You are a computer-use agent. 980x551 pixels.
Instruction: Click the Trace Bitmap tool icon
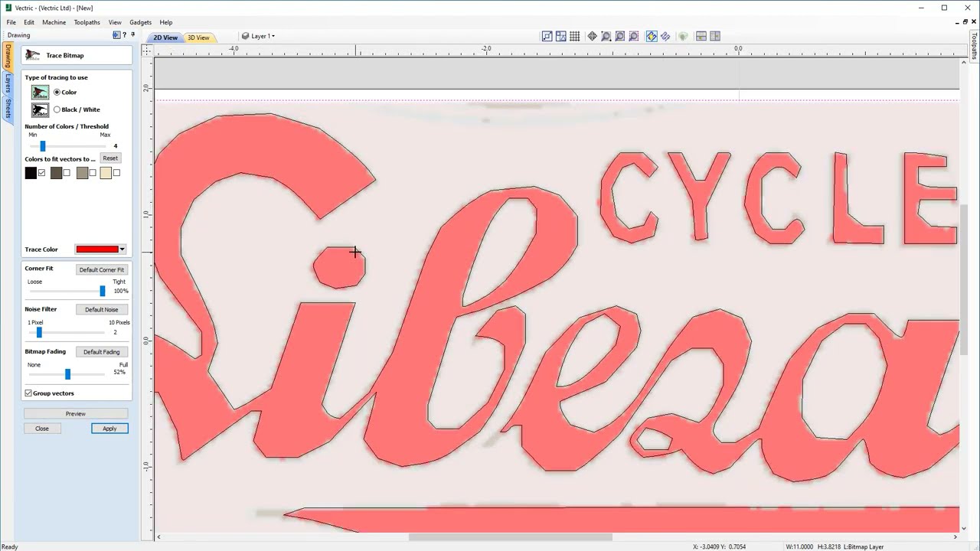(32, 55)
